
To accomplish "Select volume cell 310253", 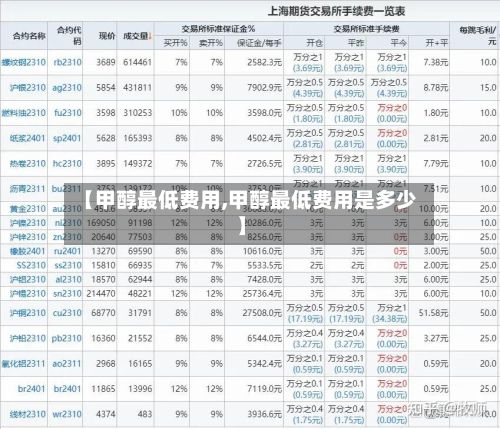I will tap(137, 113).
